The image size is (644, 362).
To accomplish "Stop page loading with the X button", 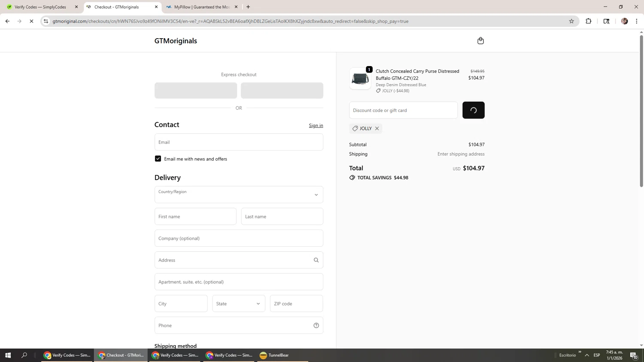I will click(x=31, y=21).
